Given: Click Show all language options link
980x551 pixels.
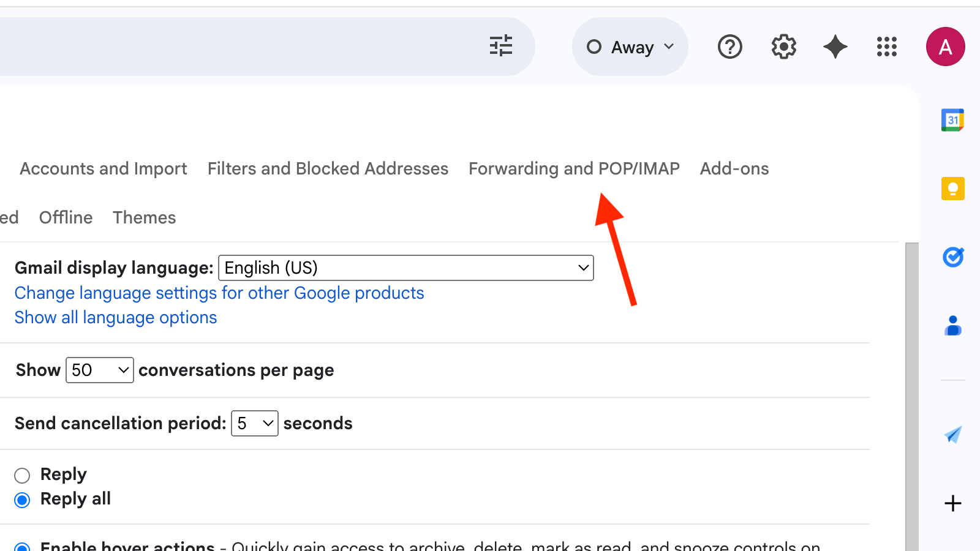Looking at the screenshot, I should click(116, 318).
